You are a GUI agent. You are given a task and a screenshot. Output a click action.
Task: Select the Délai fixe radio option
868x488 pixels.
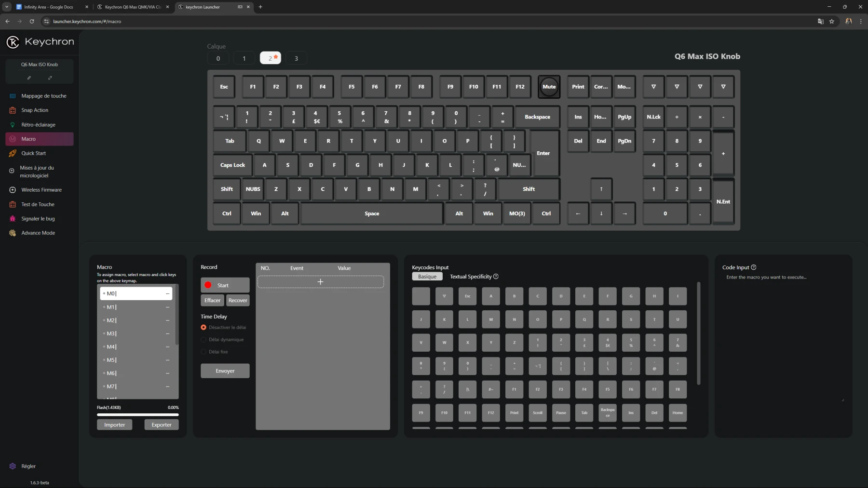203,352
